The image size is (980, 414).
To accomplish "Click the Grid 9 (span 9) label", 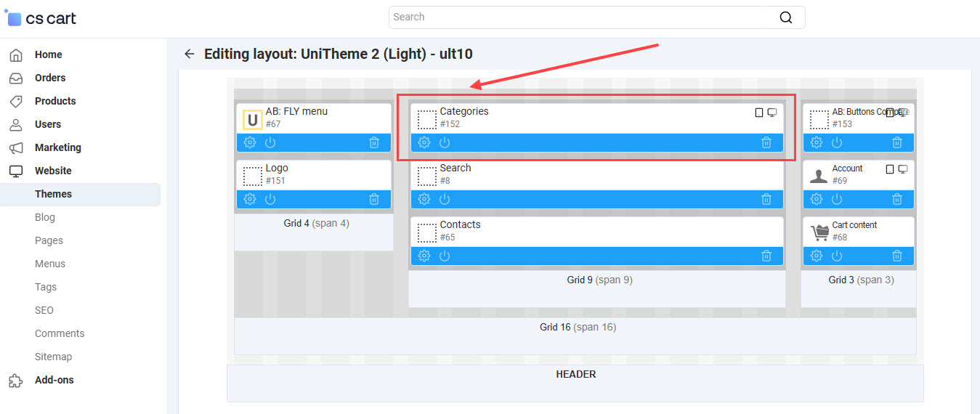I will 599,280.
